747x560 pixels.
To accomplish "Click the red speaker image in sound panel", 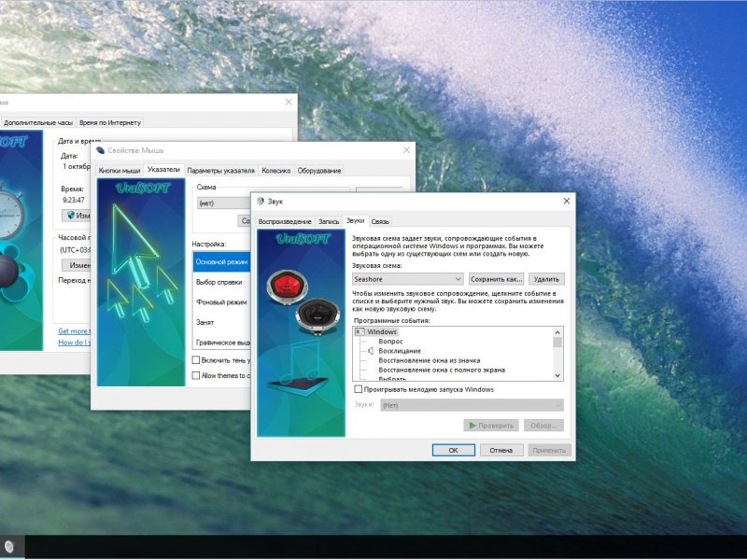I will [288, 286].
